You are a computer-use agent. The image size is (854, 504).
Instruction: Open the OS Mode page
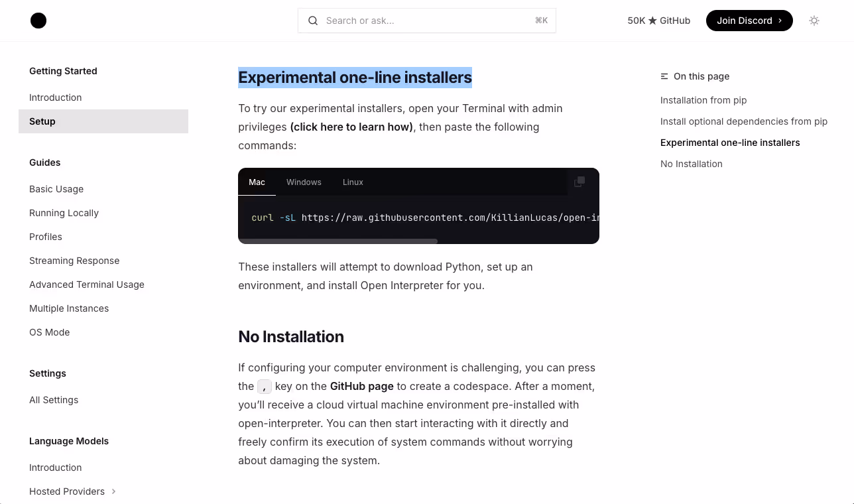[49, 332]
